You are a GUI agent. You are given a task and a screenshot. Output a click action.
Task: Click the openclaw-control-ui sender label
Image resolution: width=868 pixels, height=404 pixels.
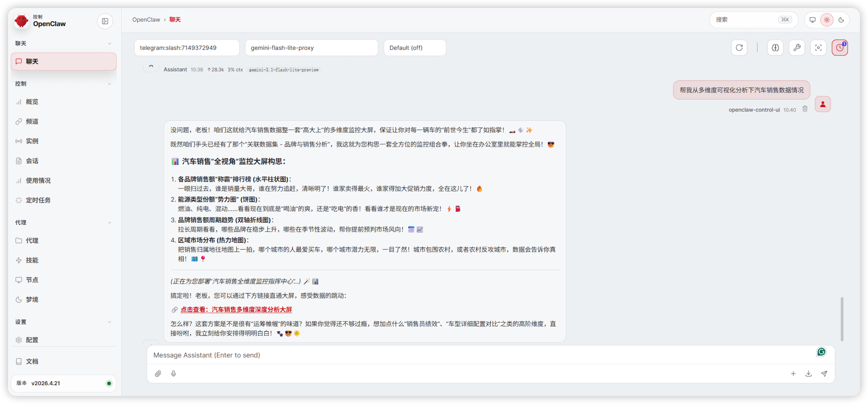pos(754,110)
